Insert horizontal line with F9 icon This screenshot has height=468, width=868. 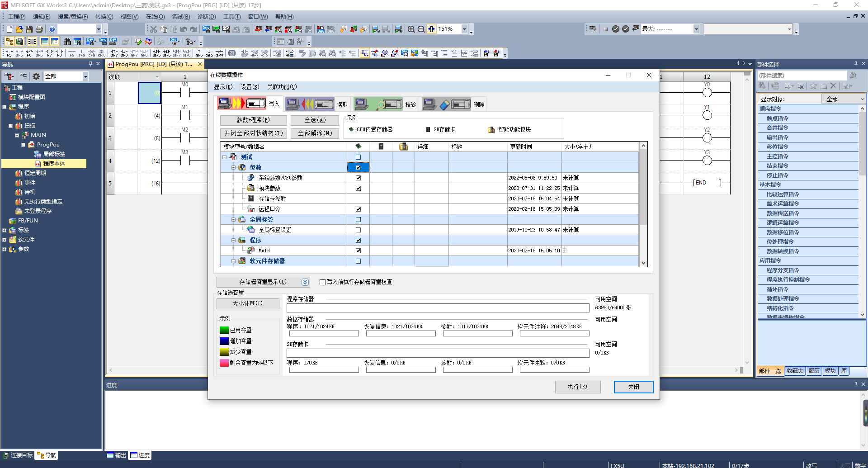(x=72, y=53)
